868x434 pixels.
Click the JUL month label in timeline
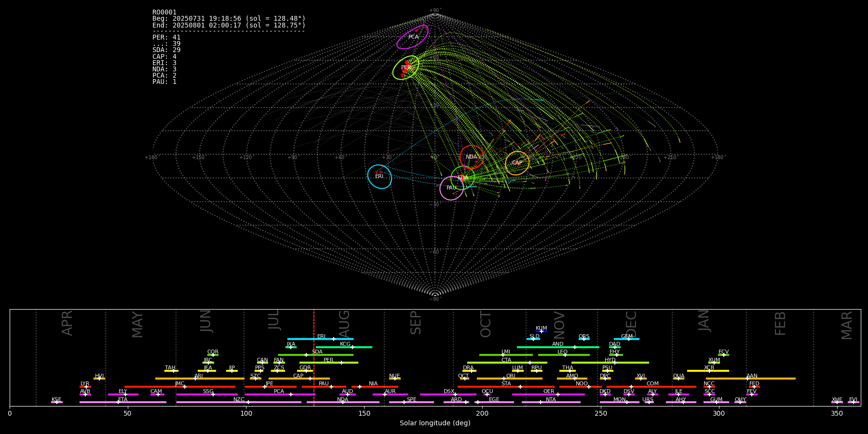point(274,320)
